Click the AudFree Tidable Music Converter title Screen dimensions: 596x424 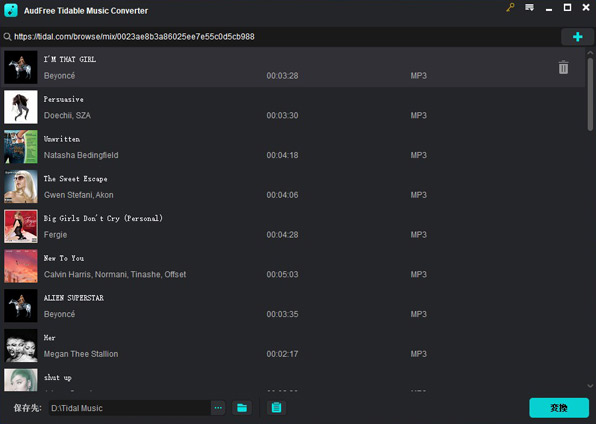86,11
